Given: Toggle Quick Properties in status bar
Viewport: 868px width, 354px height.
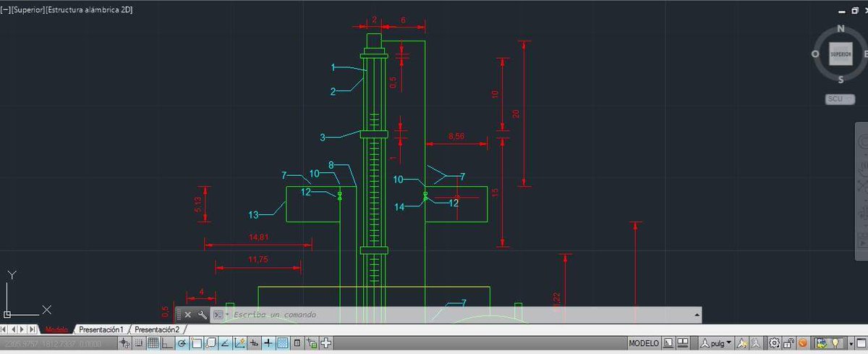Looking at the screenshot, I should click(x=297, y=343).
